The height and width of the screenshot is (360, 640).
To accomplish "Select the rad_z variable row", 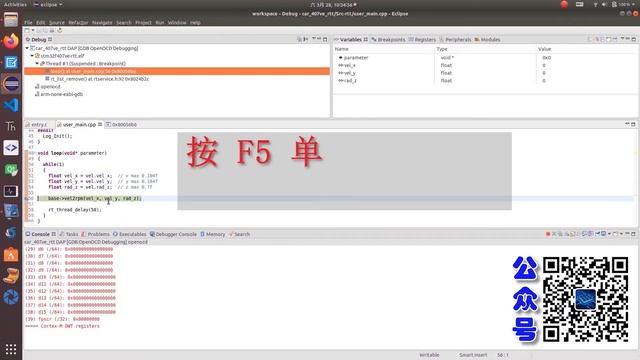I will tap(485, 81).
